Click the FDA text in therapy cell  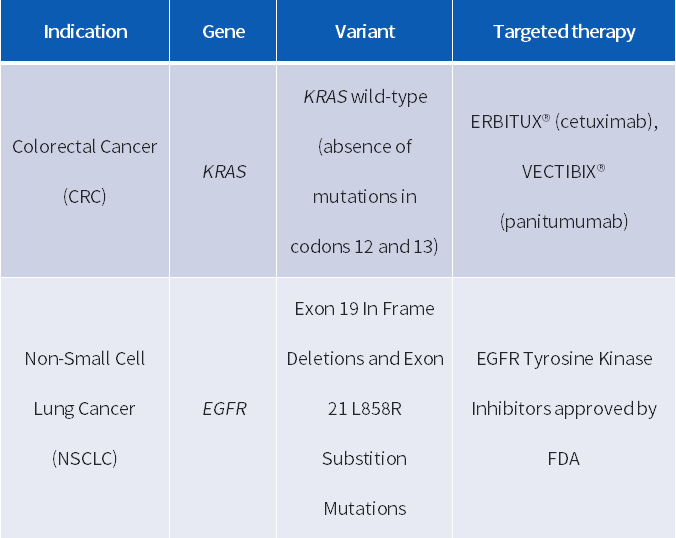point(563,458)
